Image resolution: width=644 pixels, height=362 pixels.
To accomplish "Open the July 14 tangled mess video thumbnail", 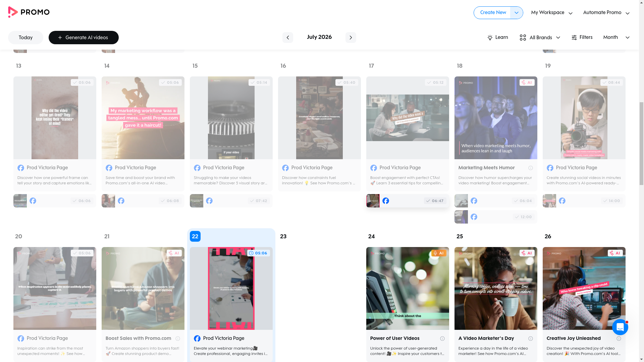I will pyautogui.click(x=143, y=118).
